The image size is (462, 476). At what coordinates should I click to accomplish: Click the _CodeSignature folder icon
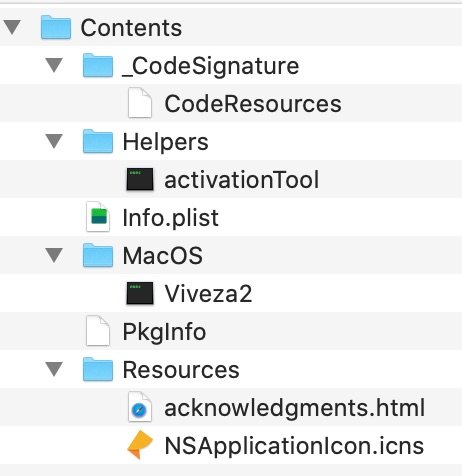tap(98, 65)
